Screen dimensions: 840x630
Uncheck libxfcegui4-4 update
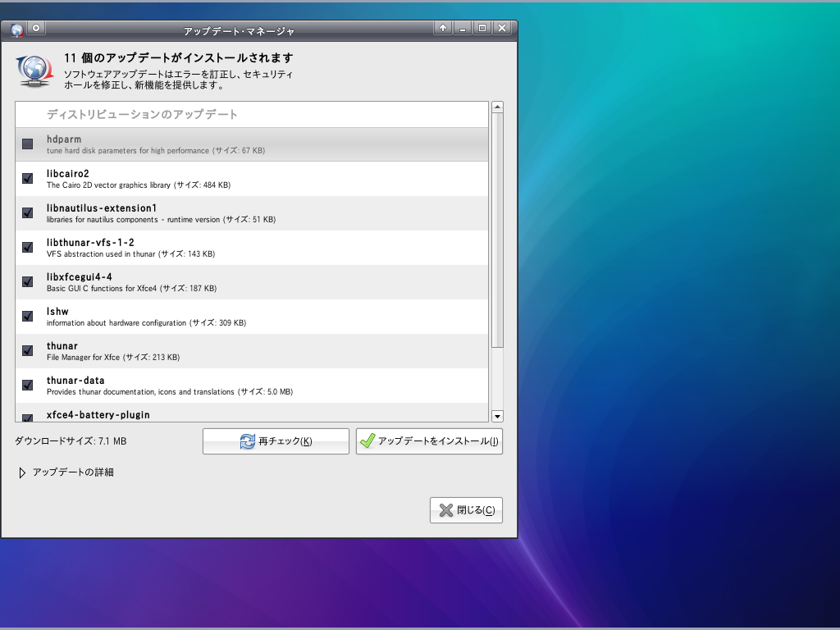(27, 282)
